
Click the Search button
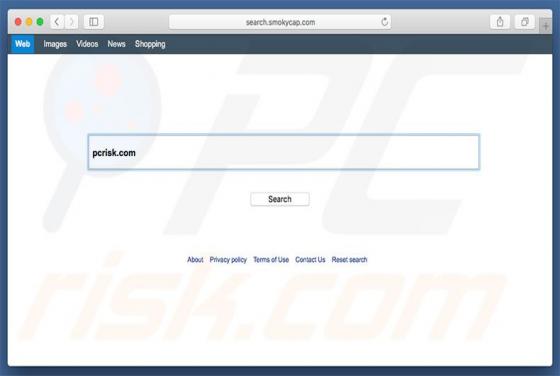click(280, 199)
